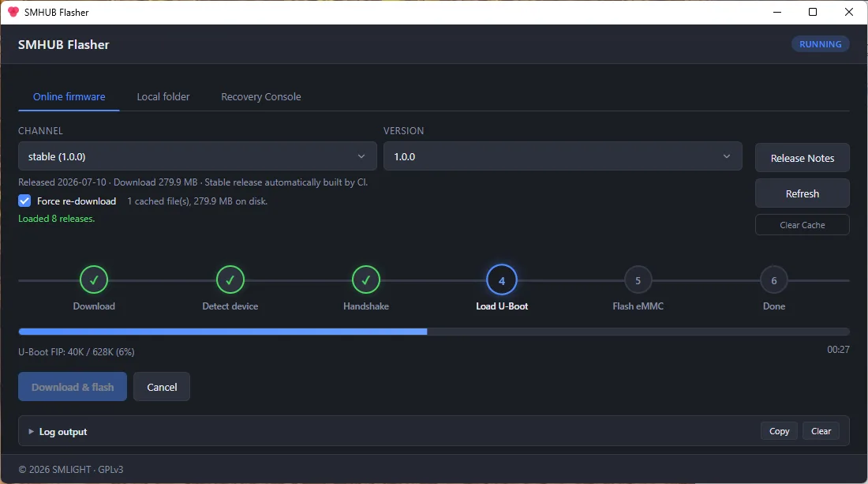
Task: Click the CHANNEL field label
Action: tap(40, 131)
